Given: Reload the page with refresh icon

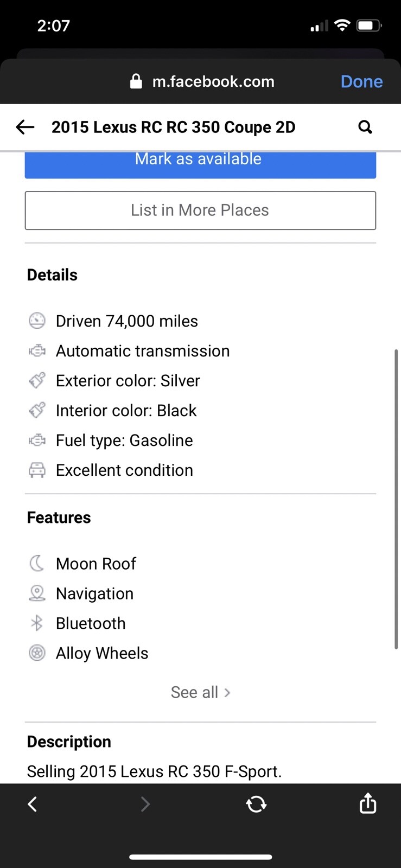Looking at the screenshot, I should 256,803.
